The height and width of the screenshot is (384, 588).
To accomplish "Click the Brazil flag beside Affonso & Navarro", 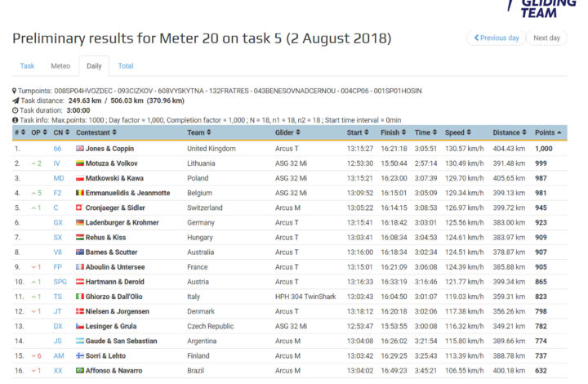I will (x=80, y=370).
